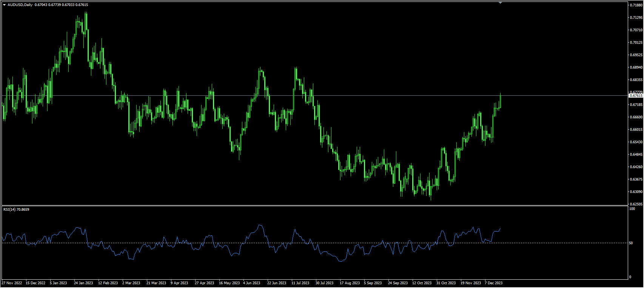Select the latest candlestick on the chart
This screenshot has height=288, width=644.
[x=500, y=102]
